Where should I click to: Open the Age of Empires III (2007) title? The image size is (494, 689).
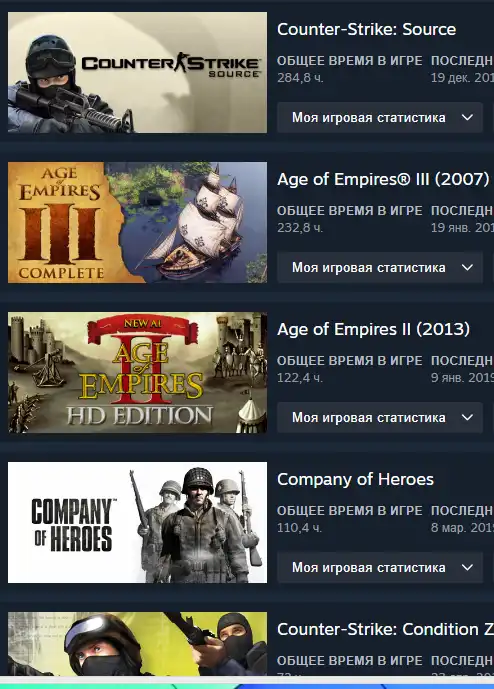point(383,179)
